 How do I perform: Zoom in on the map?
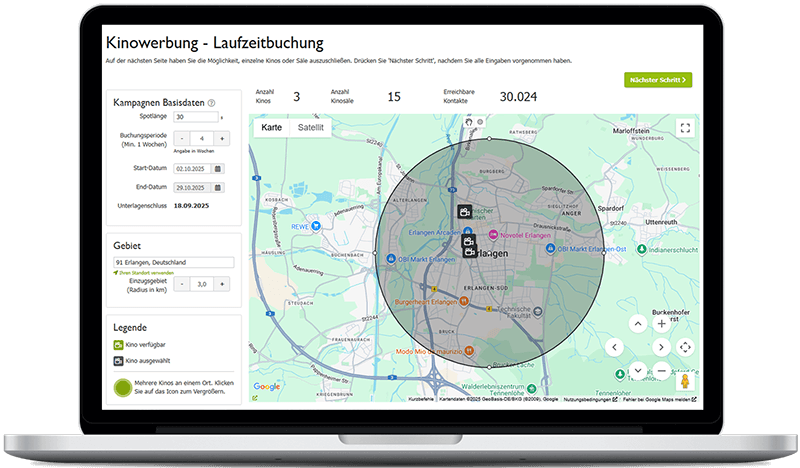[662, 324]
